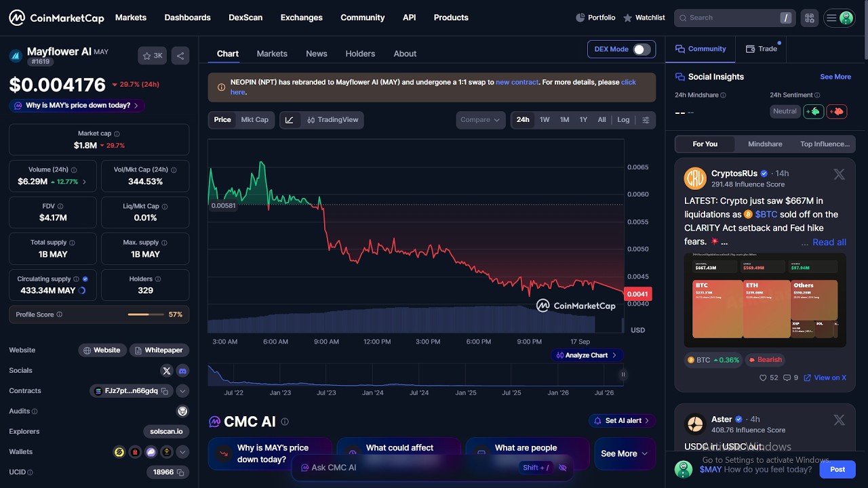Viewport: 868px width, 488px height.
Task: Open the News tab
Action: (x=317, y=54)
